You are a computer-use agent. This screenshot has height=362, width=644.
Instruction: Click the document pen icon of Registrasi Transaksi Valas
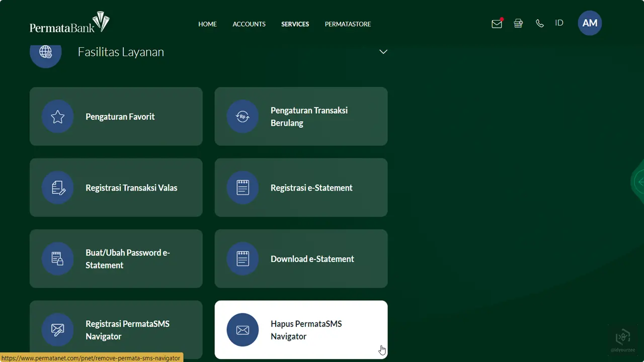coord(58,188)
